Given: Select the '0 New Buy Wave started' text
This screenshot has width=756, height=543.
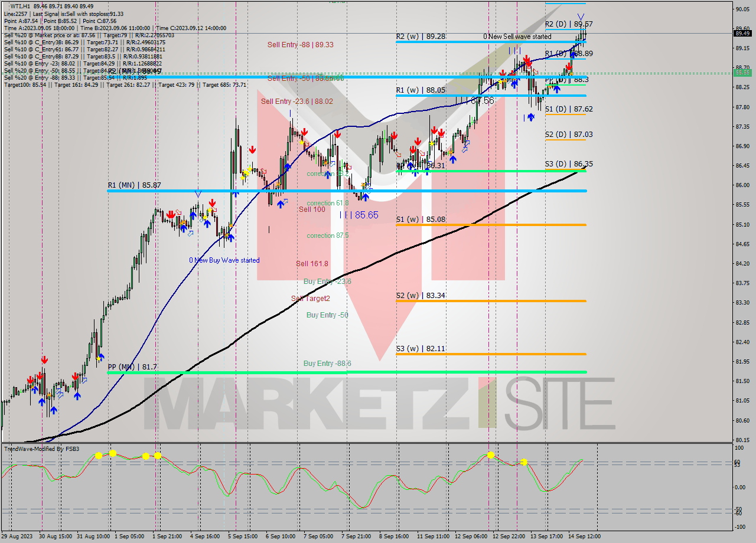Looking at the screenshot, I should (x=224, y=260).
